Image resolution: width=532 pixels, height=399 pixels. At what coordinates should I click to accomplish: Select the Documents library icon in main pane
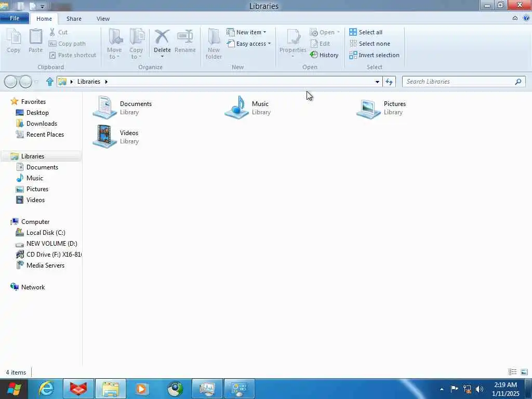point(105,107)
